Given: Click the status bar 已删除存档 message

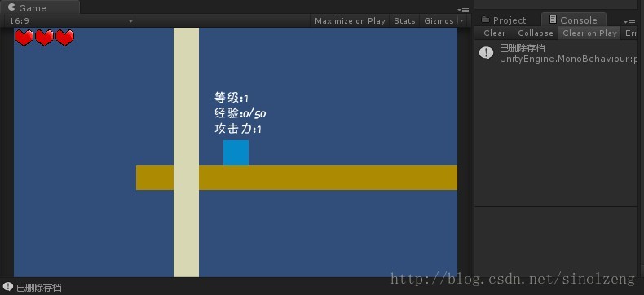Looking at the screenshot, I should 38,287.
